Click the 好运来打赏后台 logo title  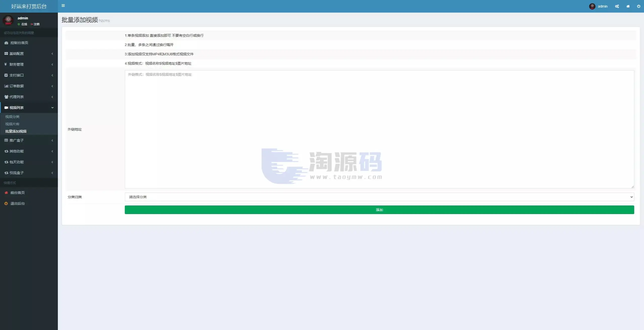tap(29, 6)
